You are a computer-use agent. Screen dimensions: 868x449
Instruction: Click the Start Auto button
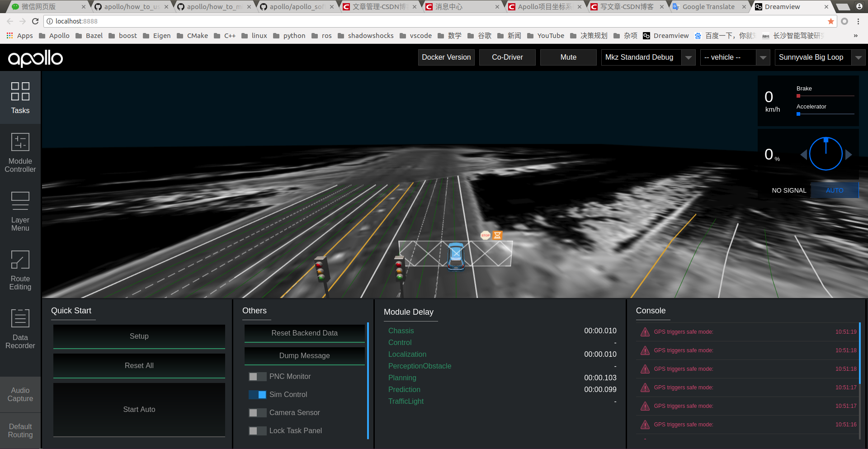139,409
